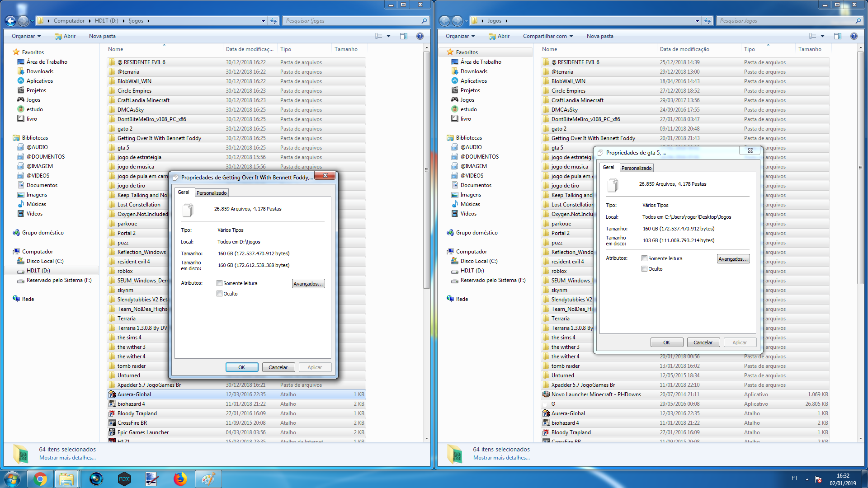This screenshot has height=488, width=868.
Task: Toggle Somente leitura in gta 5 properties
Action: (644, 258)
